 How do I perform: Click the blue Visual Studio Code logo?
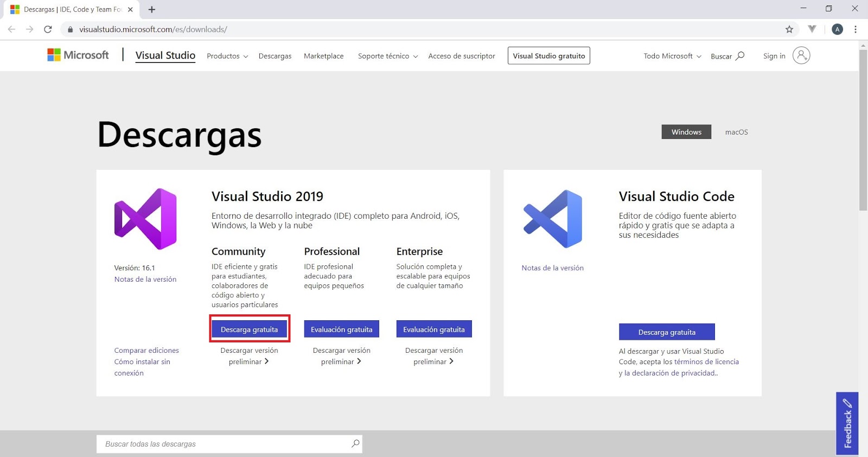tap(553, 219)
